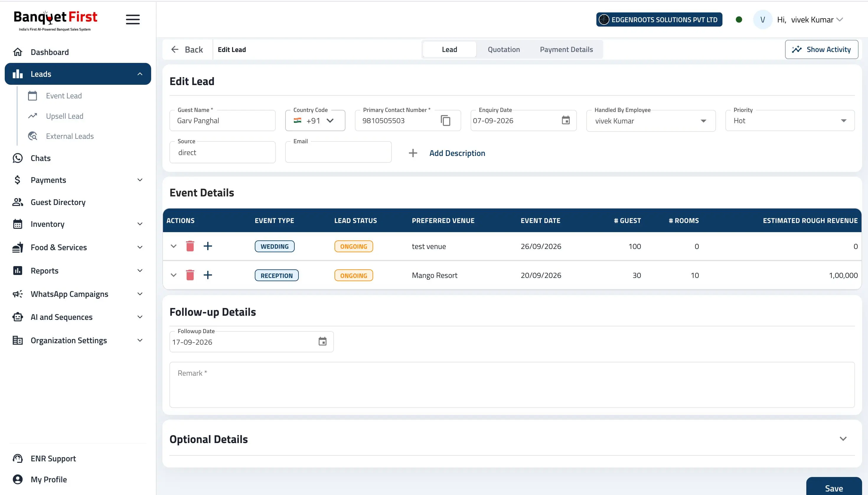Open Chats in the sidebar
Image resolution: width=868 pixels, height=495 pixels.
coord(78,158)
